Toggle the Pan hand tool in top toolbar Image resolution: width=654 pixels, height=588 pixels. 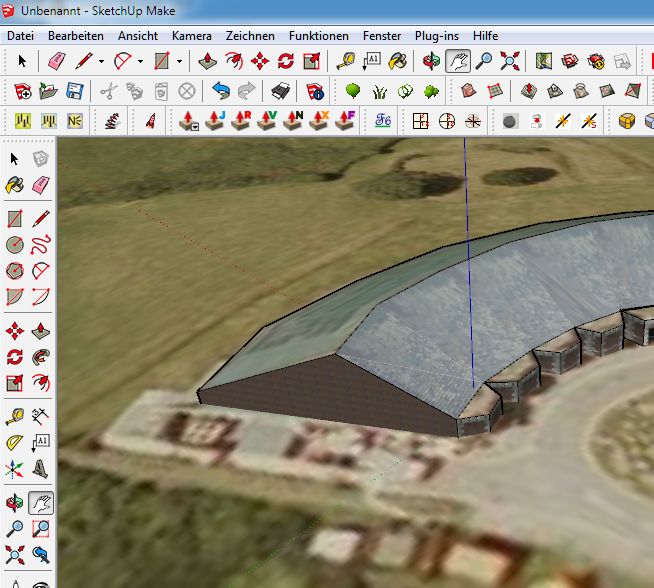[458, 61]
